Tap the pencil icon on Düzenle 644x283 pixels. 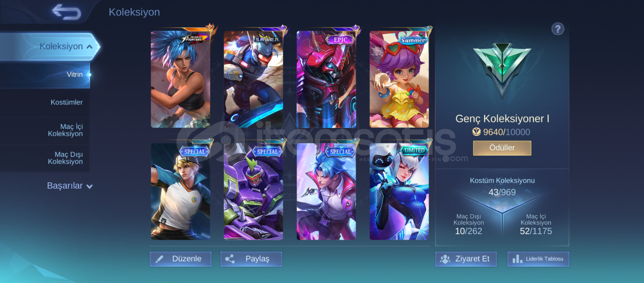159,259
